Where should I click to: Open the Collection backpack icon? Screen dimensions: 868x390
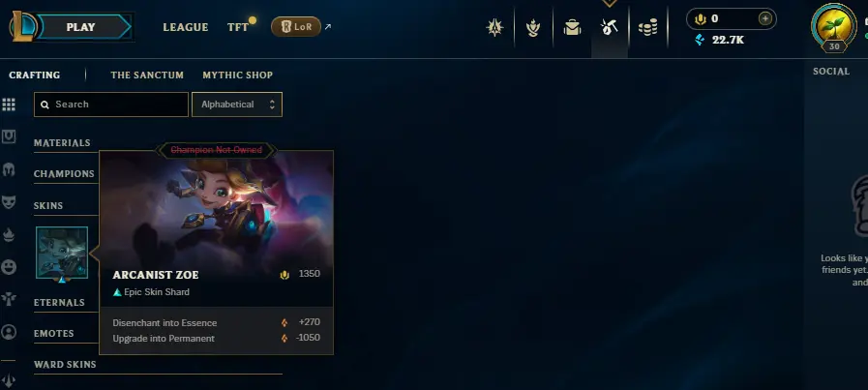pyautogui.click(x=572, y=27)
